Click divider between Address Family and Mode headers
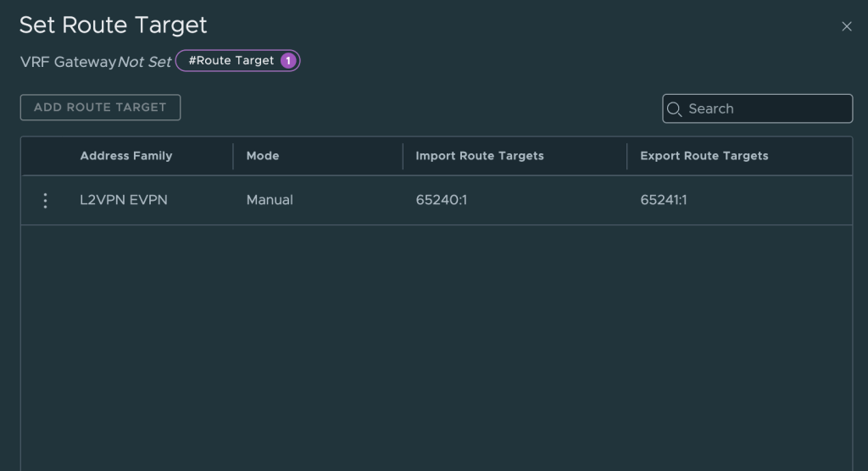The height and width of the screenshot is (471, 868). 233,156
